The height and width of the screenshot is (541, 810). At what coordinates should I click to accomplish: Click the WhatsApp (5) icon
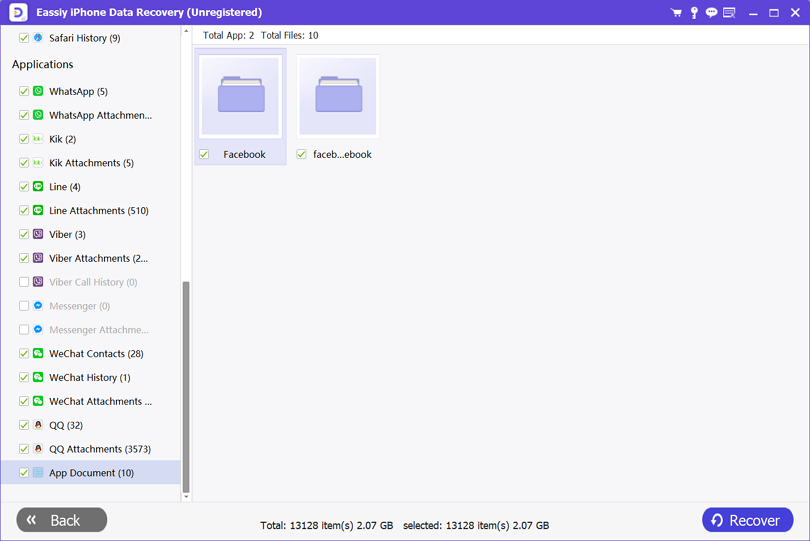click(x=38, y=91)
